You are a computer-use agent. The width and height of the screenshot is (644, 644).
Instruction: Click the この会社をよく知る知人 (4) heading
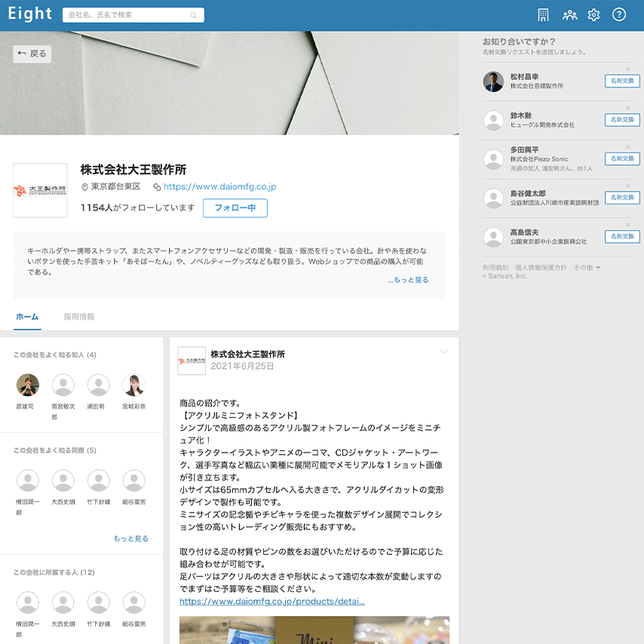coord(55,355)
